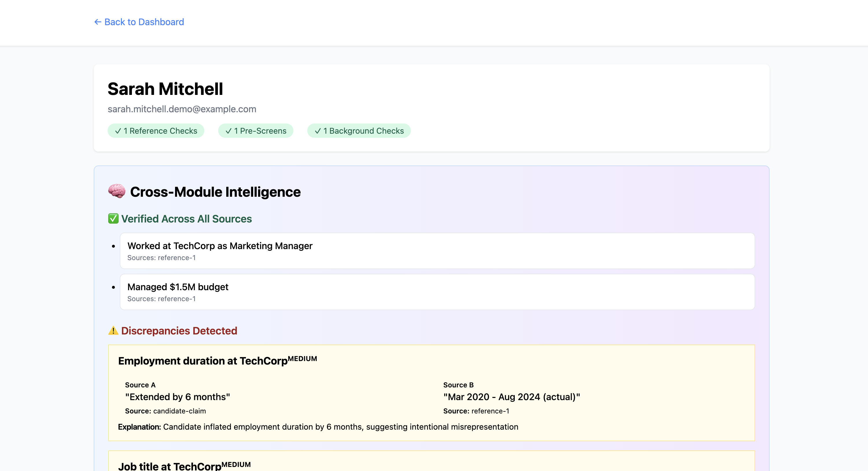This screenshot has height=471, width=868.
Task: Click the checkmark in the Pre-Screens badge
Action: click(x=229, y=131)
